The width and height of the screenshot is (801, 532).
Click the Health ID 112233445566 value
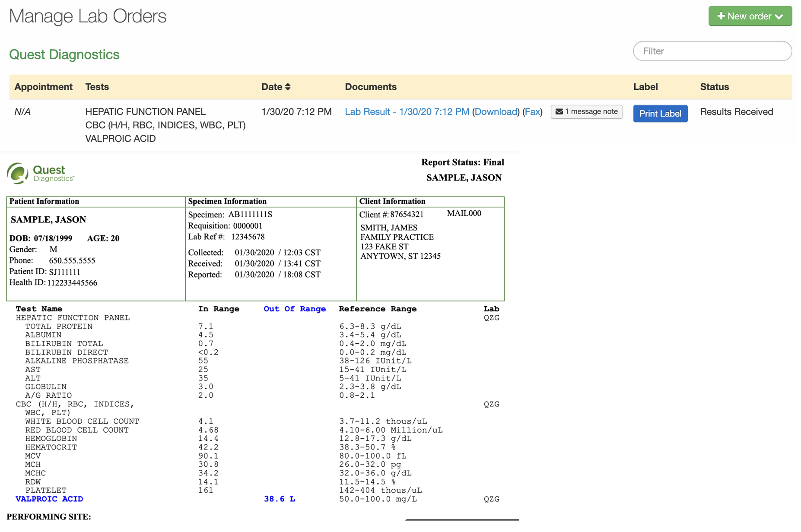click(x=72, y=283)
